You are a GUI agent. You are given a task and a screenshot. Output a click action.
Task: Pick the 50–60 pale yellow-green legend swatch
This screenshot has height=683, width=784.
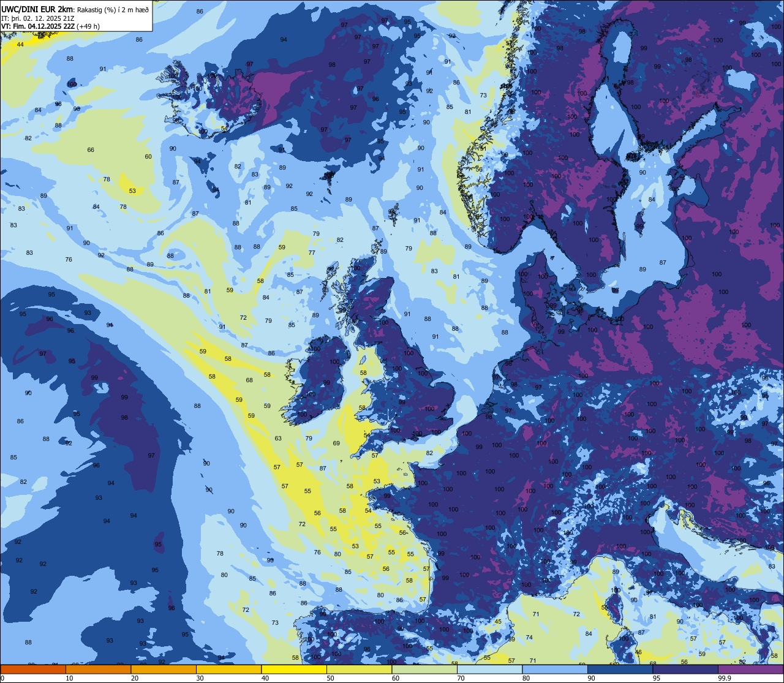click(359, 669)
